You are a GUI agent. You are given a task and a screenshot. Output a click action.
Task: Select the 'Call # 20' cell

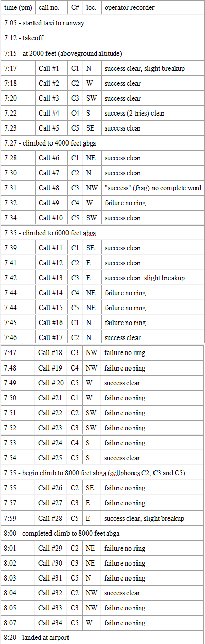[51, 383]
